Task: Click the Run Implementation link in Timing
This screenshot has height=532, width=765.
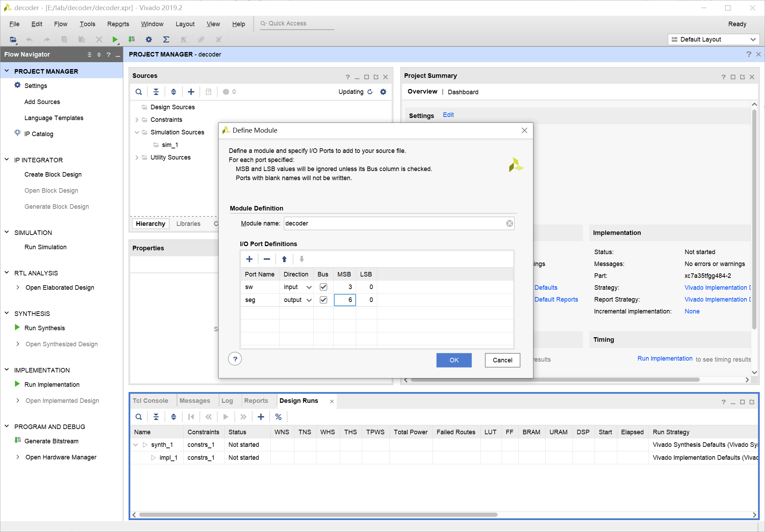Action: (x=665, y=359)
